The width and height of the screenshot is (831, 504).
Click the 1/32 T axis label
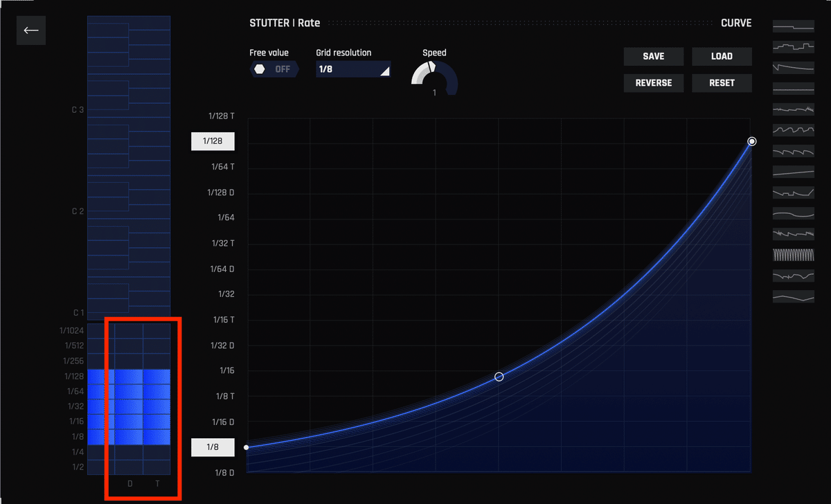click(x=224, y=244)
